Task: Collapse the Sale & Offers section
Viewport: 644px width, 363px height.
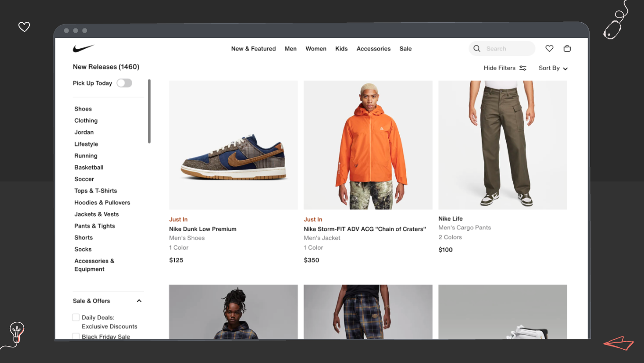Action: [x=139, y=300]
